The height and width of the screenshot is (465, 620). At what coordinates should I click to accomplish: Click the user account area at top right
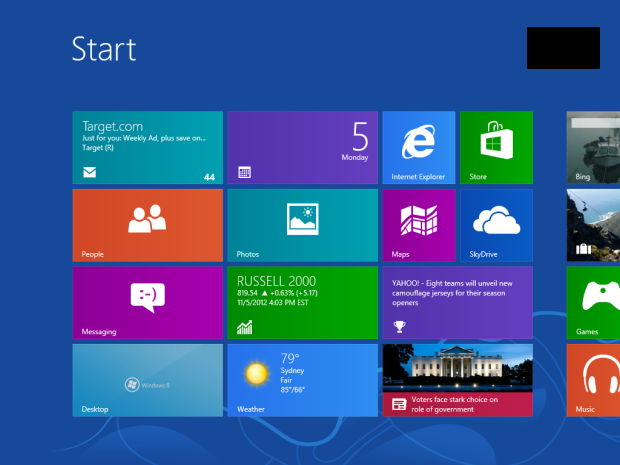[x=563, y=48]
